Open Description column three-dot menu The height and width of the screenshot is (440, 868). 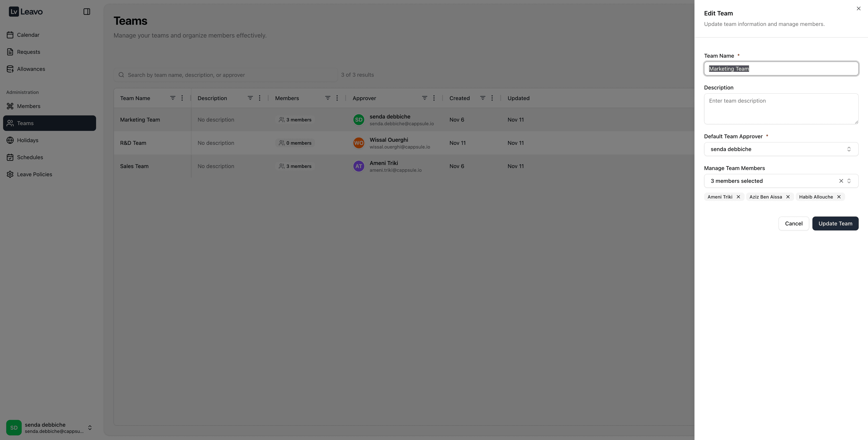(259, 98)
